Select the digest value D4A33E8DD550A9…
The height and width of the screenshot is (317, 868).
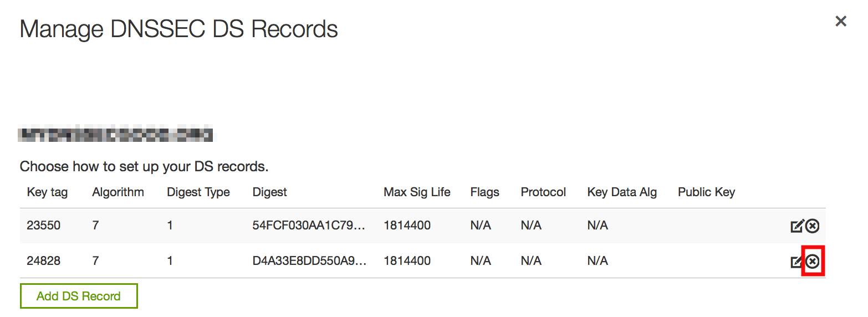309,260
